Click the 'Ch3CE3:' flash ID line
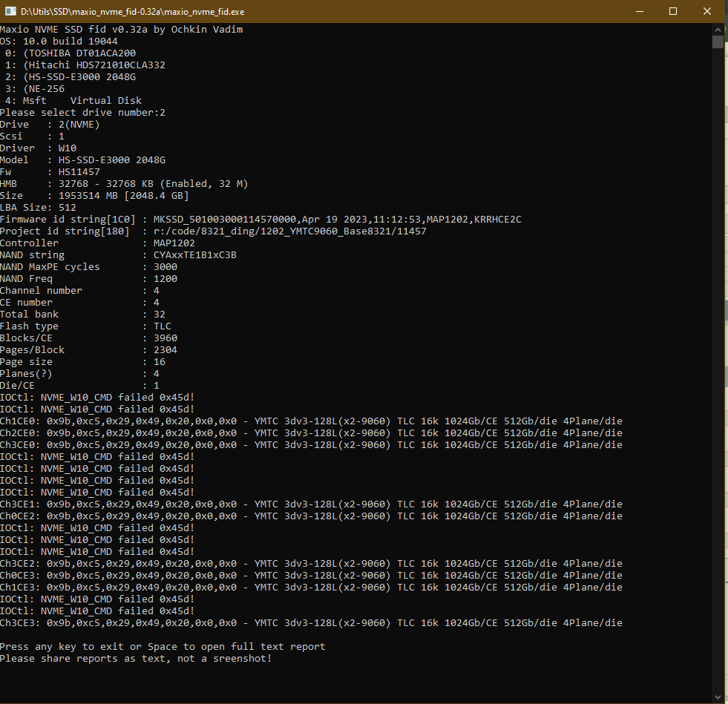Viewport: 728px width, 704px height. pyautogui.click(x=311, y=623)
